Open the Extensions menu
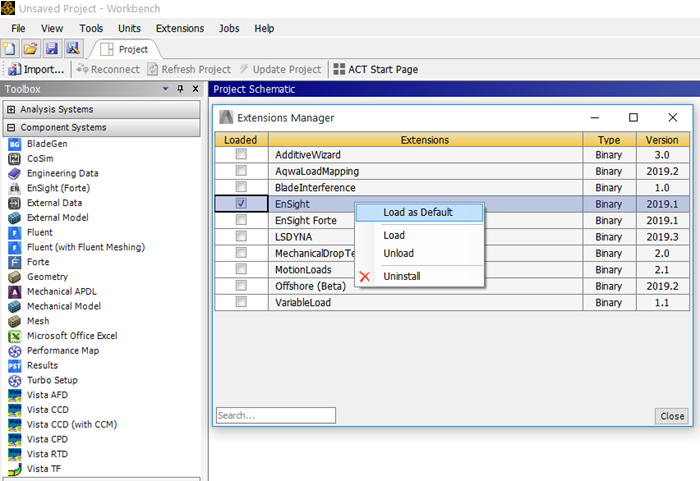 pyautogui.click(x=180, y=29)
